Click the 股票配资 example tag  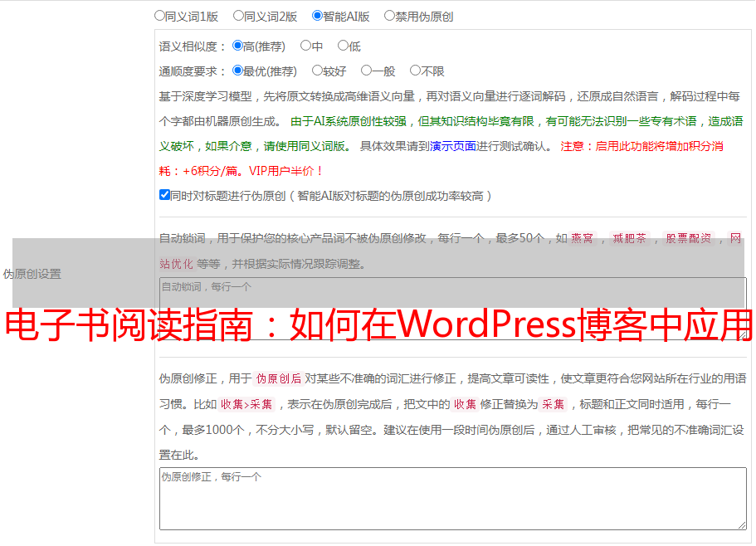[689, 238]
